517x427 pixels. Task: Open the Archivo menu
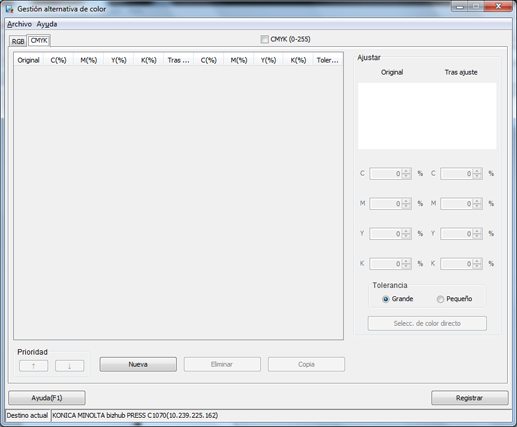point(19,24)
